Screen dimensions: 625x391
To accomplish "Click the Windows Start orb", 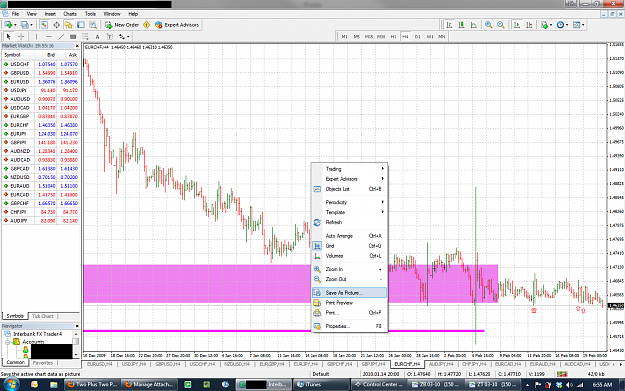I will coord(11,384).
